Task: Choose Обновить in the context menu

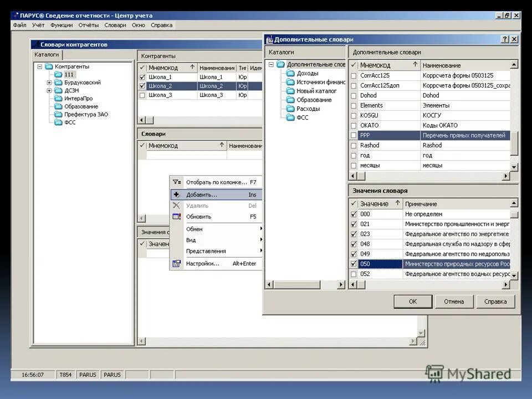Action: pyautogui.click(x=216, y=217)
